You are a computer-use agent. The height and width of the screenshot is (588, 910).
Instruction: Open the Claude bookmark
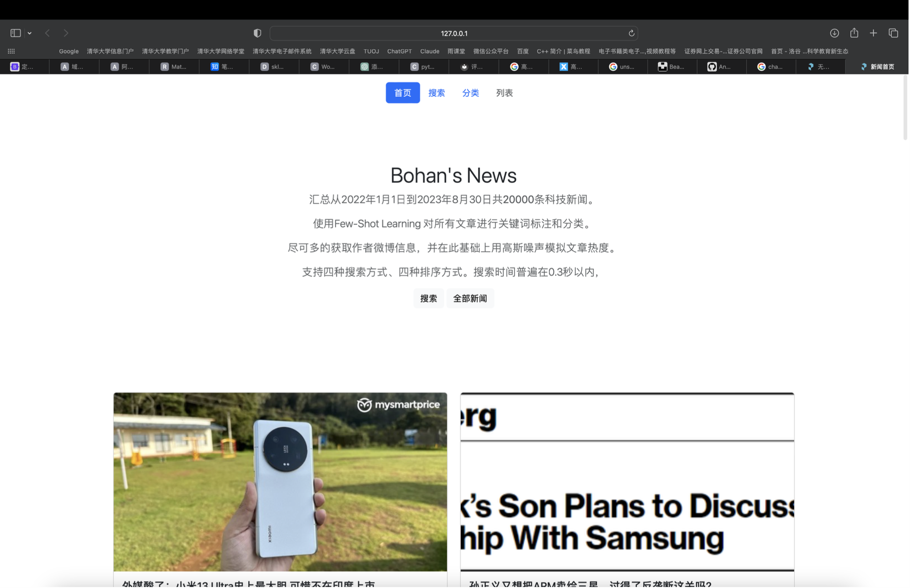429,51
